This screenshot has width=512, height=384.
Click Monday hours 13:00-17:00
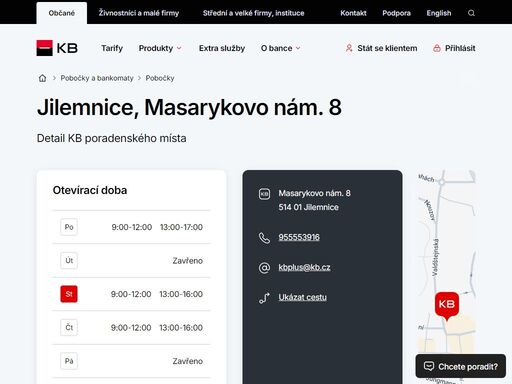[181, 227]
